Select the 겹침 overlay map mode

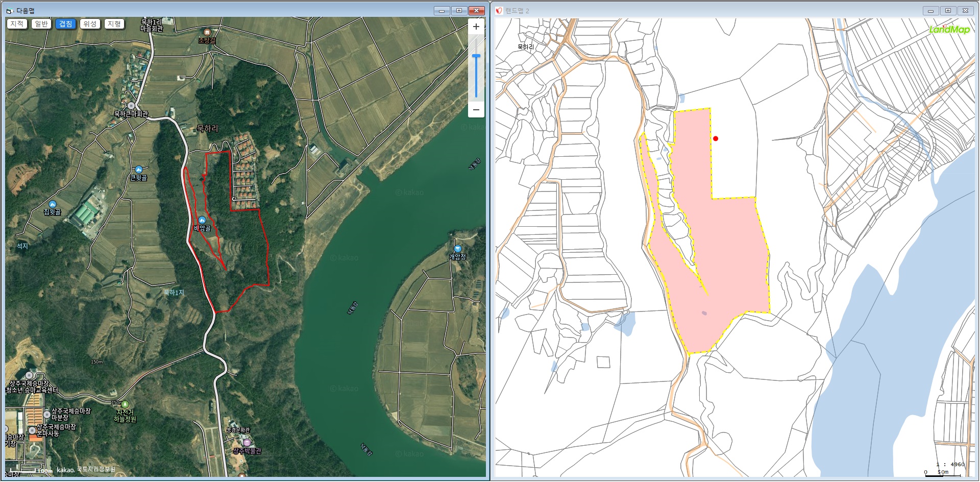(x=65, y=24)
